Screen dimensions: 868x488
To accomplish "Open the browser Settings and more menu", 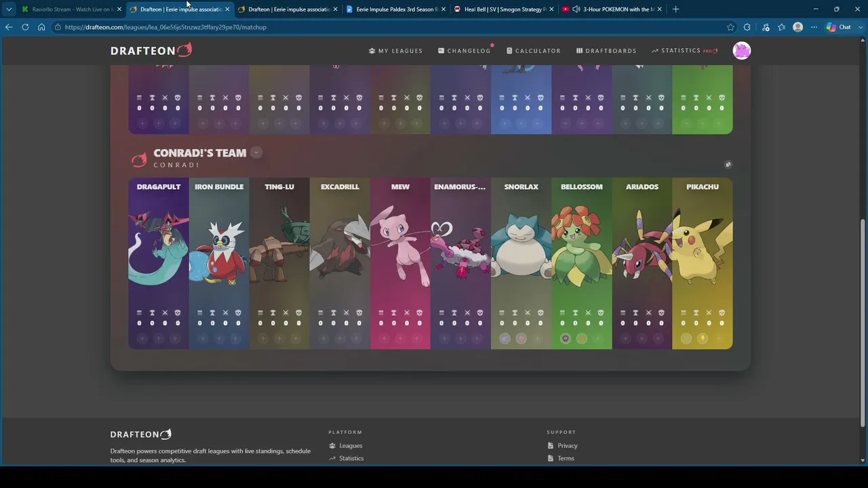I will pos(814,27).
